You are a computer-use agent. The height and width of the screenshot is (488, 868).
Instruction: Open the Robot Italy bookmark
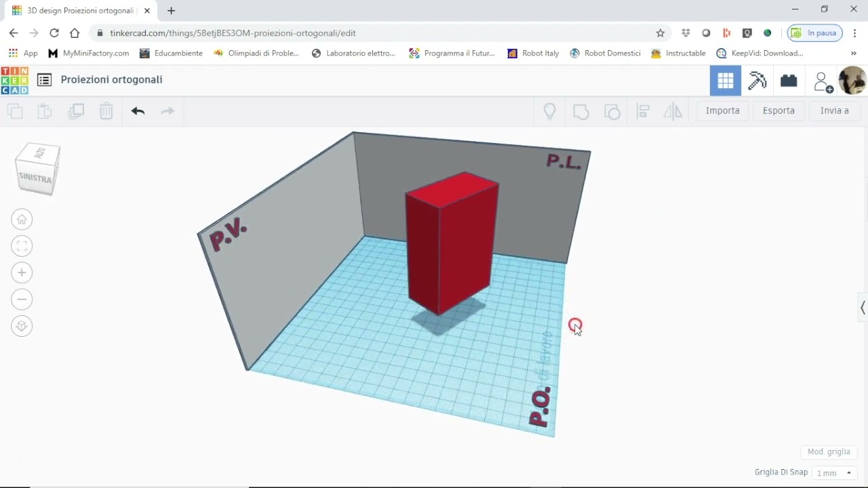pyautogui.click(x=533, y=53)
